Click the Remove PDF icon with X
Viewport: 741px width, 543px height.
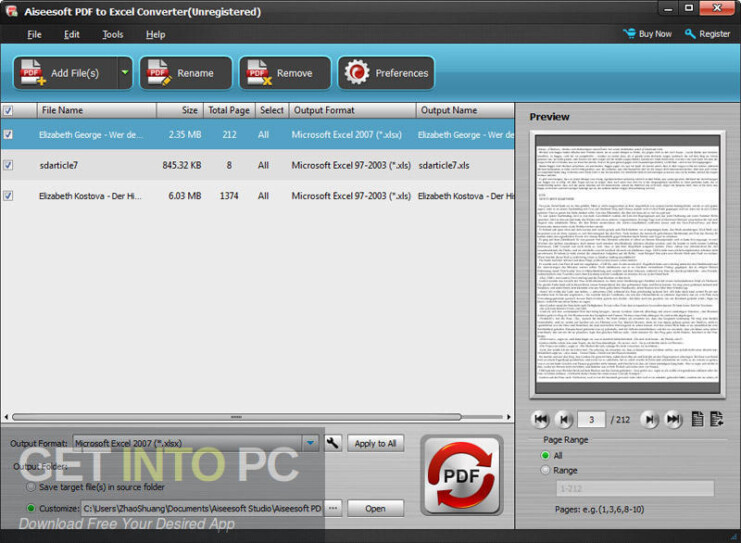pos(259,72)
